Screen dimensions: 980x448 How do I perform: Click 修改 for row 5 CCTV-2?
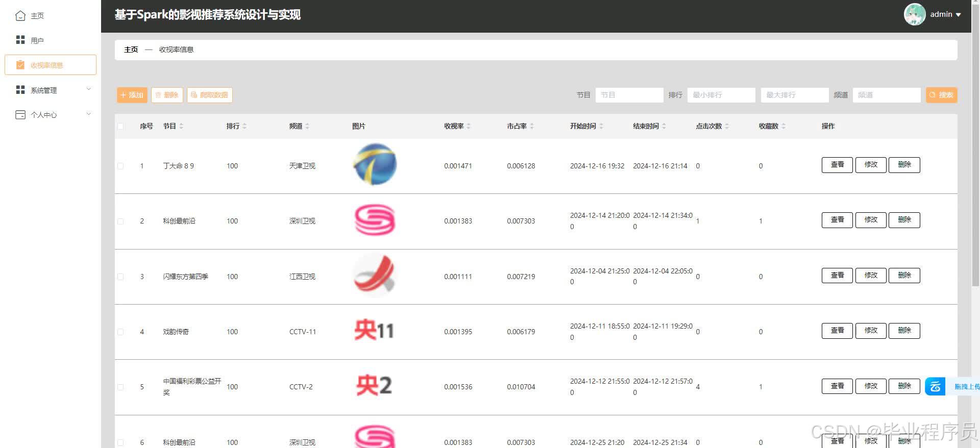tap(871, 386)
